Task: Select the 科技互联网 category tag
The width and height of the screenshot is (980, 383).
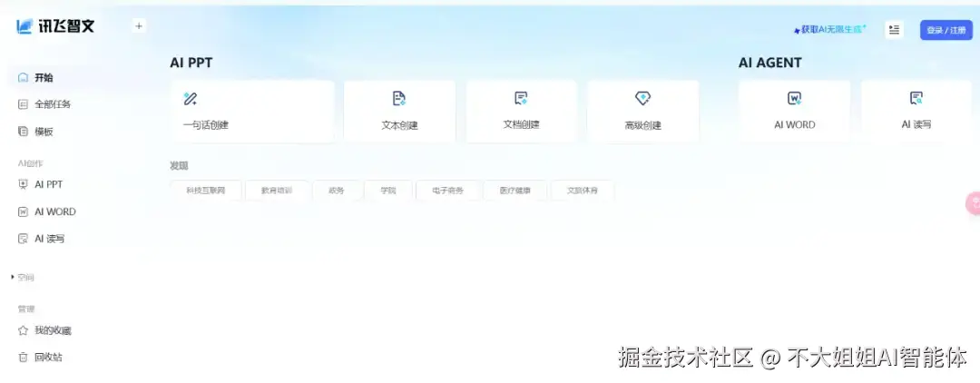Action: point(206,191)
